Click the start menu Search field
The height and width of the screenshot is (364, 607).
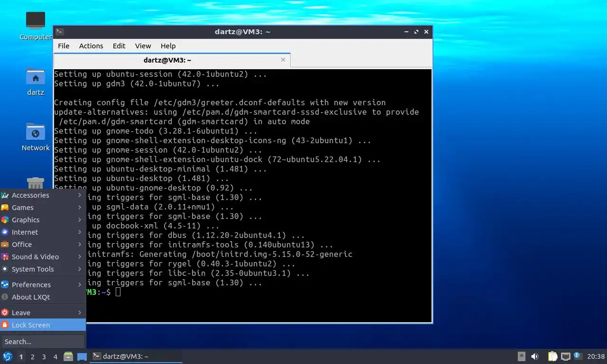43,341
